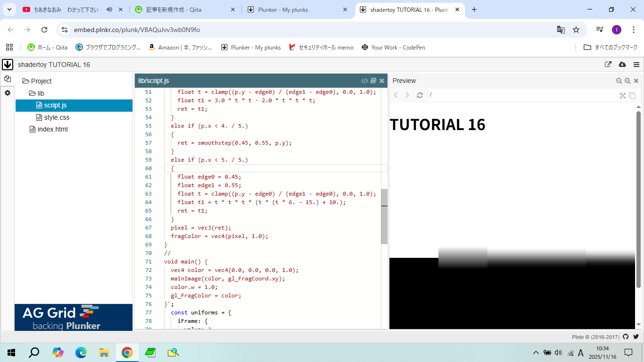Click the preview URL path field
This screenshot has height=362, width=644.
pyautogui.click(x=522, y=95)
